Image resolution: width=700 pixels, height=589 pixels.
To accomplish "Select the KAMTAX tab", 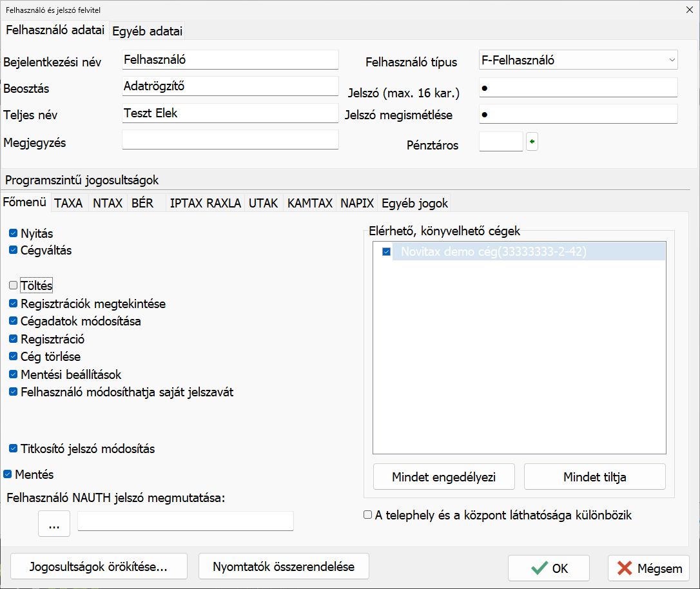I will coord(310,203).
